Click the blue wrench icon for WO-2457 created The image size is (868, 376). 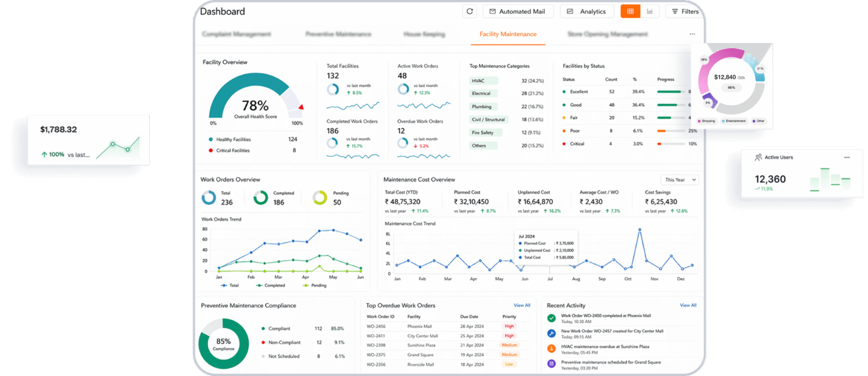pos(552,334)
